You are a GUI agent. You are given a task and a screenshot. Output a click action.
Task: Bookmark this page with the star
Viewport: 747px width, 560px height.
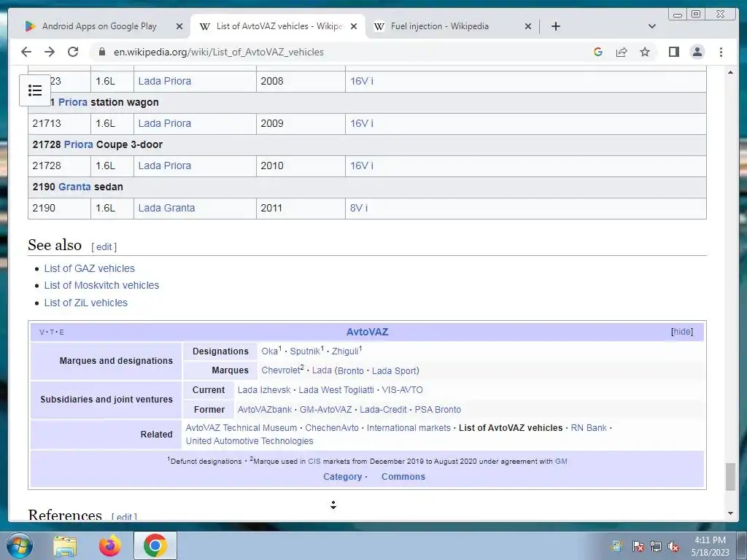645,52
